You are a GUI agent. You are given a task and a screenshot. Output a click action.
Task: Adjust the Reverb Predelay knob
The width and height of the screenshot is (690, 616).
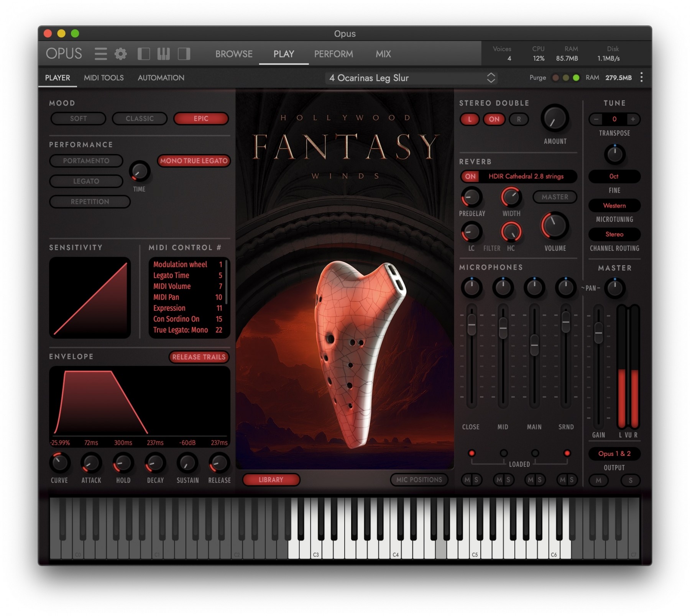472,197
